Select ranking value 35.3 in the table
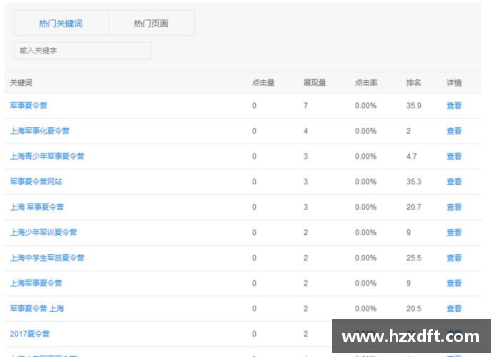500x362 pixels. click(414, 182)
